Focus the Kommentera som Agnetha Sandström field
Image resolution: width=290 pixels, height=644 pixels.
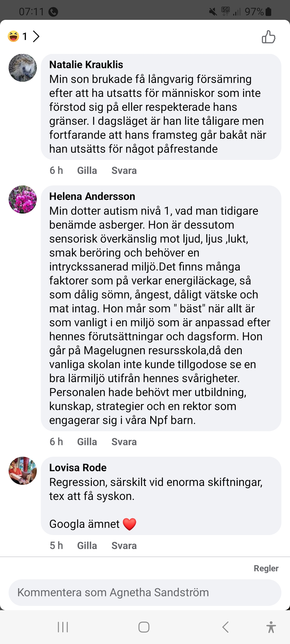[x=145, y=592]
